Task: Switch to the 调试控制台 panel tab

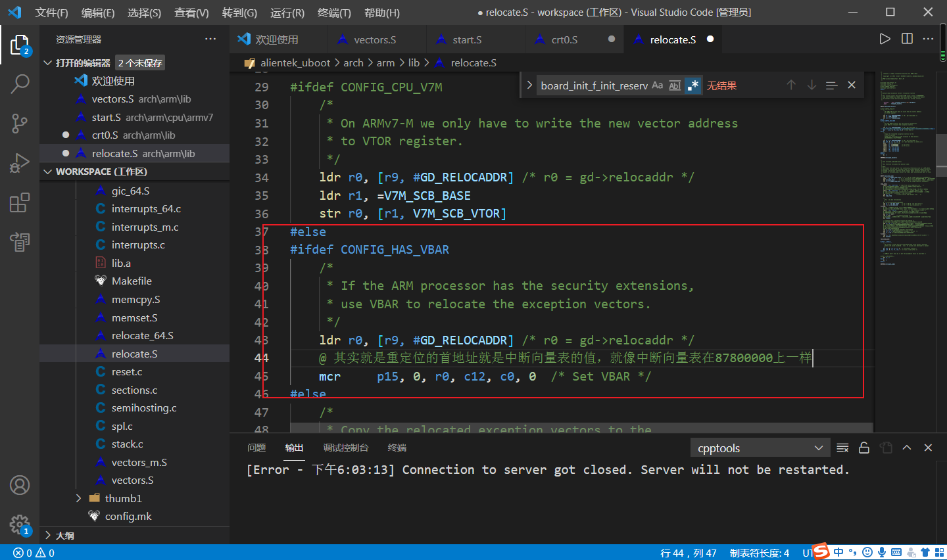Action: coord(345,448)
